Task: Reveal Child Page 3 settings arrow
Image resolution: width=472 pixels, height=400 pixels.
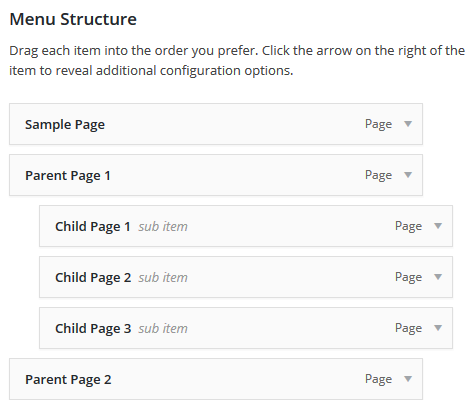Action: [438, 328]
